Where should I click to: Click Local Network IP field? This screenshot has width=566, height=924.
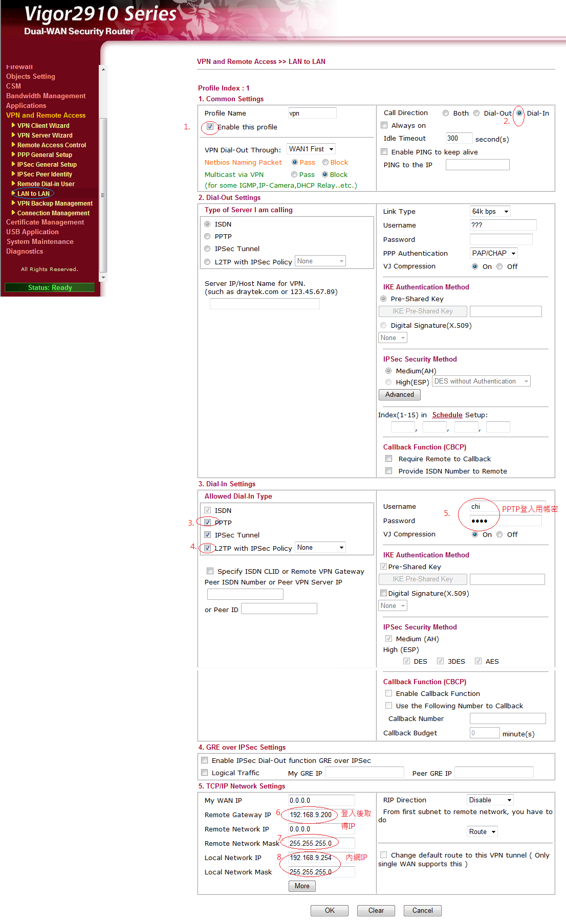pyautogui.click(x=321, y=858)
